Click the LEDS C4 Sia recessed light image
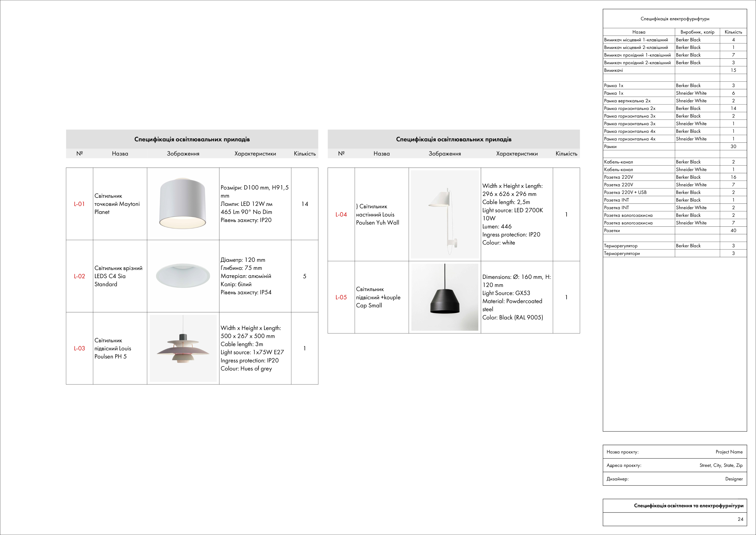756x535 pixels. 183,276
